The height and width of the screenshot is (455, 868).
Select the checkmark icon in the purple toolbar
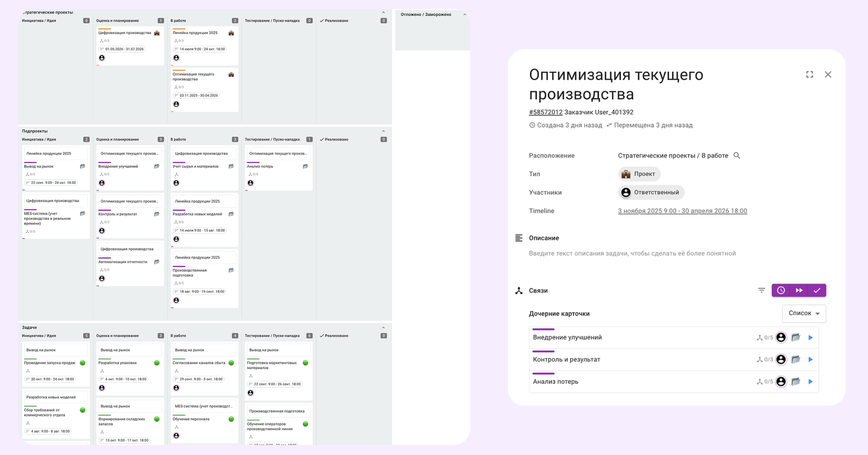817,290
